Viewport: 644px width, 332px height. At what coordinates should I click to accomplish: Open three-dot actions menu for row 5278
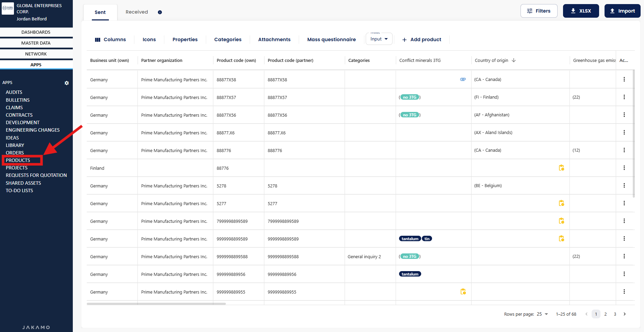(x=624, y=186)
